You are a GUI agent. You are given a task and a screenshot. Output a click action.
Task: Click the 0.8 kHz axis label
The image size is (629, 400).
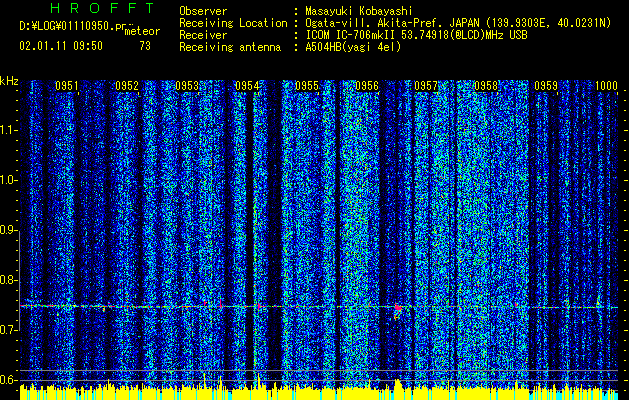coord(9,280)
